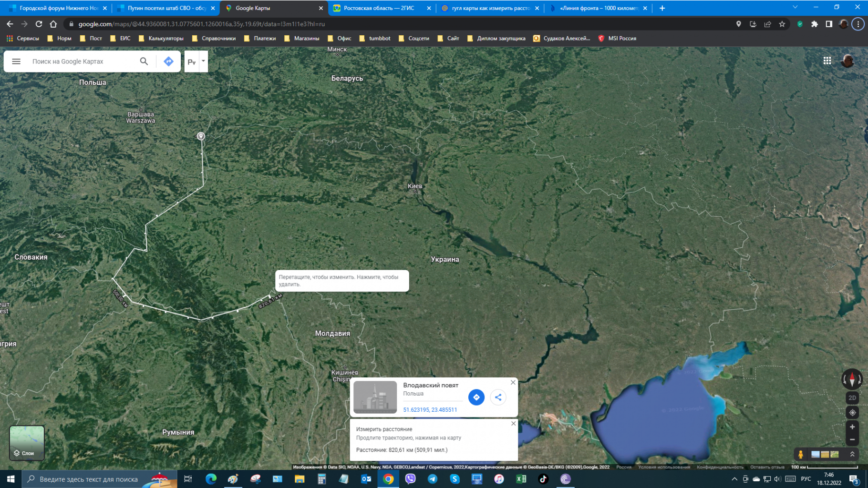Open the Справочники bookmark folder
This screenshot has height=488, width=868.
click(214, 38)
